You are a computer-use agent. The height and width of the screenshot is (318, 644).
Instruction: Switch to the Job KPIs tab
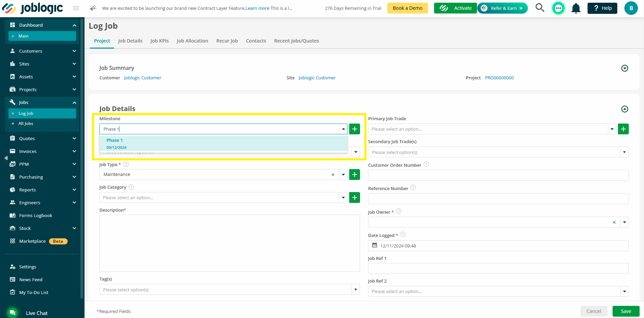click(160, 41)
